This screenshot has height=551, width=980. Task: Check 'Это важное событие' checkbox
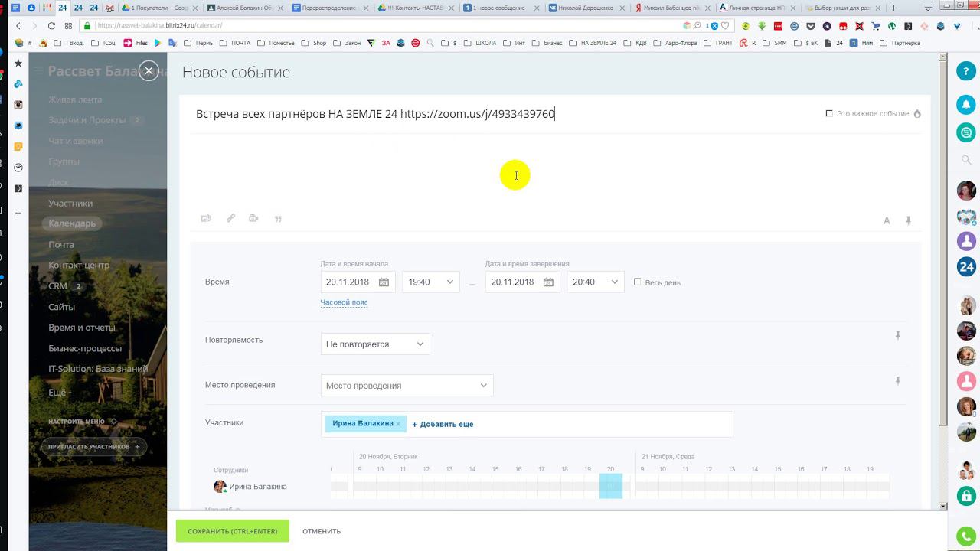[x=829, y=113]
